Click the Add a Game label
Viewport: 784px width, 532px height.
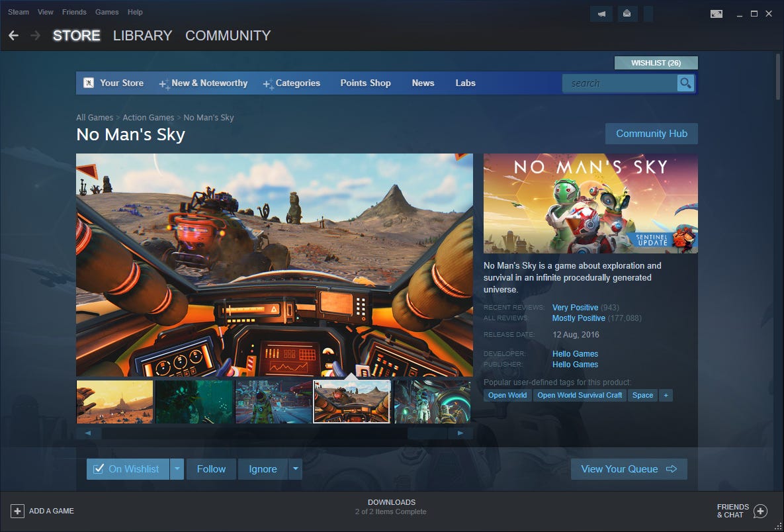(52, 511)
